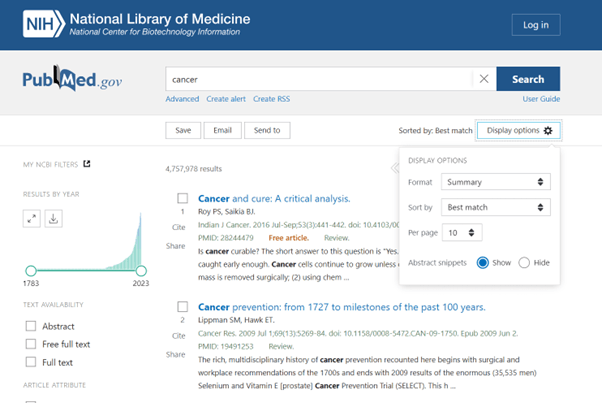Open My NCBI Filters external link icon
The height and width of the screenshot is (403, 602).
coord(87,164)
